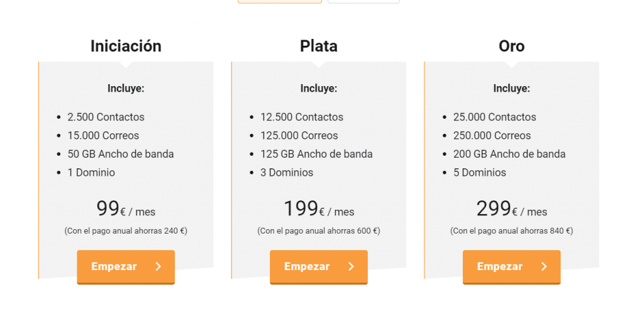Screen dimensions: 644x309
Task: Select the gray-outlined billing toggle button
Action: pyautogui.click(x=364, y=2)
